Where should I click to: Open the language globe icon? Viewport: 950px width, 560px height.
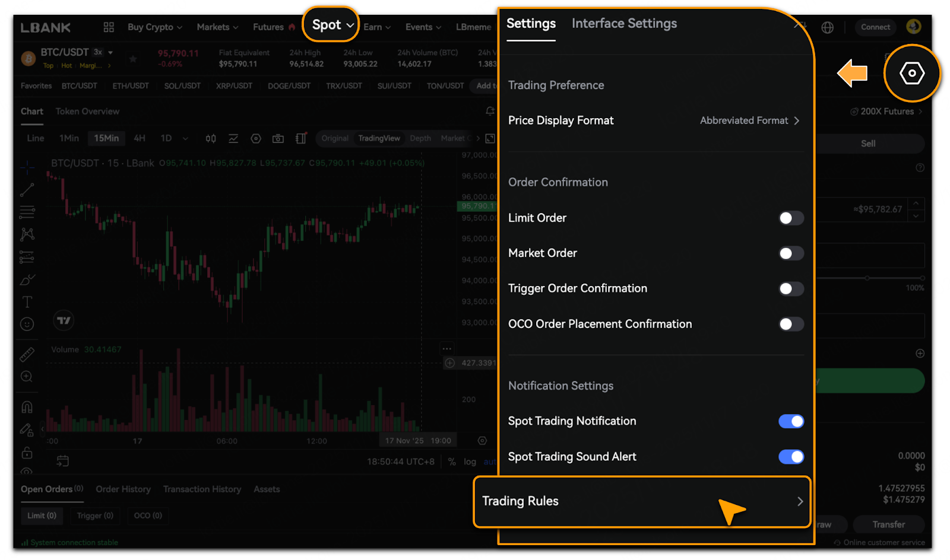tap(827, 27)
